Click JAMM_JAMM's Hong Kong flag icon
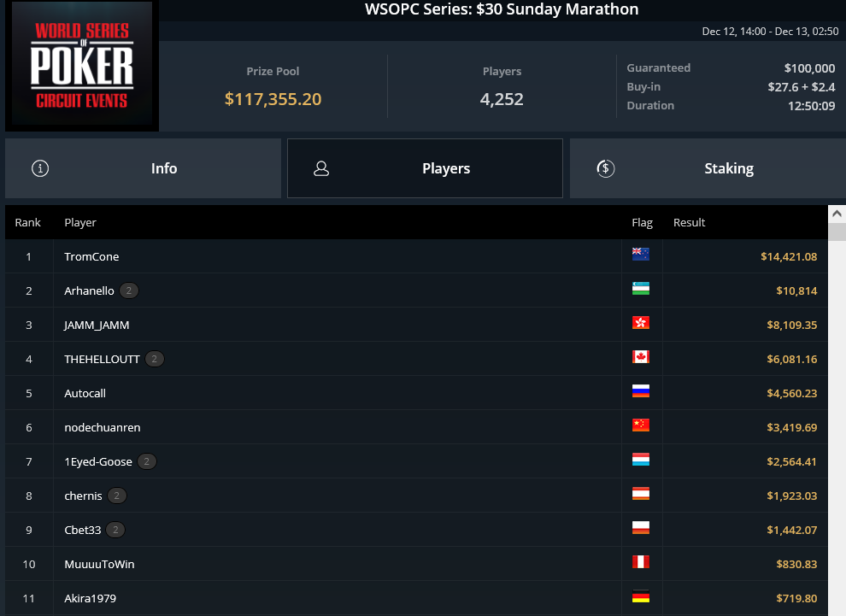This screenshot has width=846, height=616. tap(640, 323)
